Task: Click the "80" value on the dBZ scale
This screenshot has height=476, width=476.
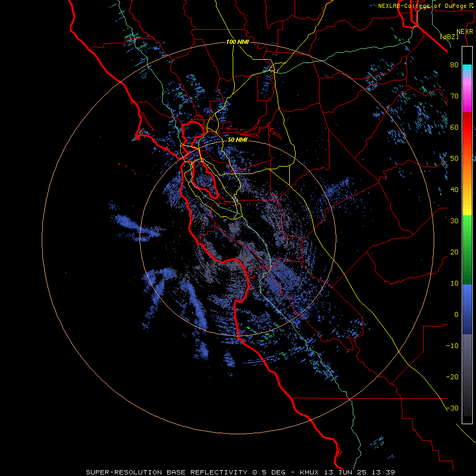Action: pos(454,65)
